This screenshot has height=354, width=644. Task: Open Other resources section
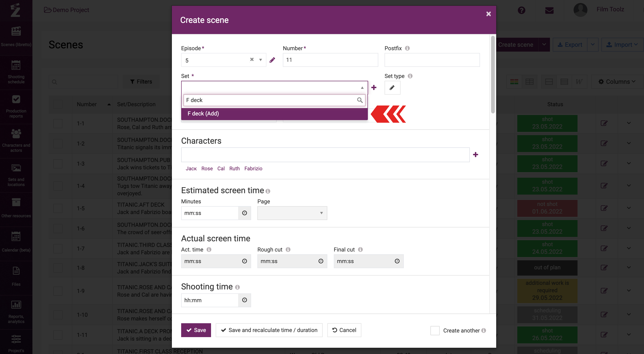[16, 208]
